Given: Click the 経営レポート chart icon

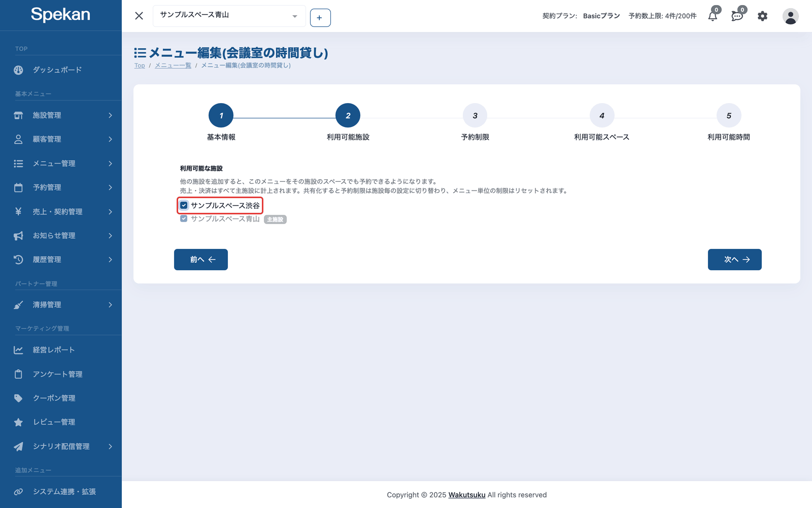Looking at the screenshot, I should click(18, 350).
